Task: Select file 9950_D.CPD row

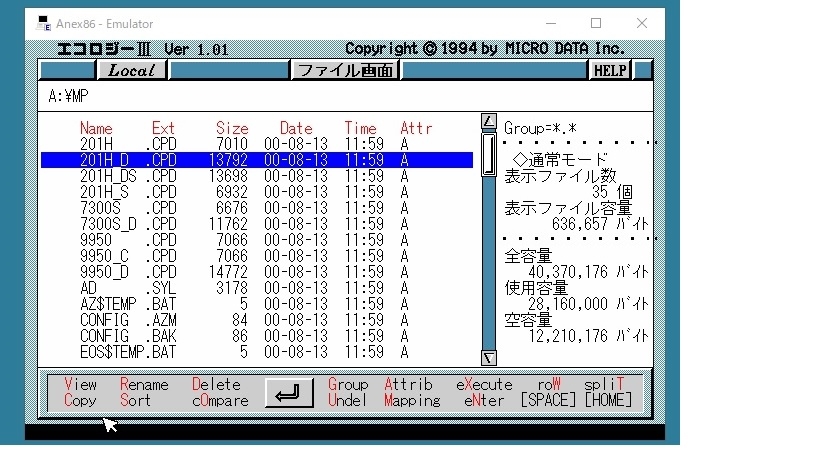Action: click(257, 272)
